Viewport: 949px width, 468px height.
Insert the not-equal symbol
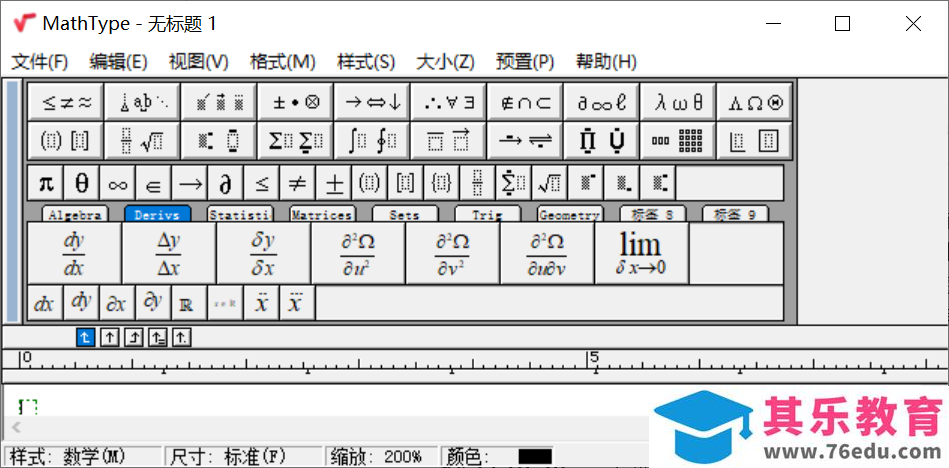(297, 183)
